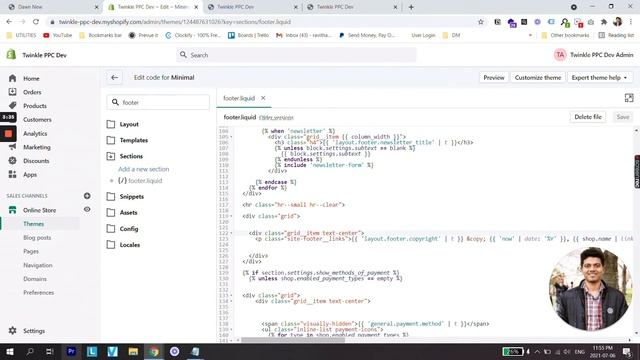Image resolution: width=640 pixels, height=360 pixels.
Task: Select the footer.liquid editor tab
Action: pos(239,98)
